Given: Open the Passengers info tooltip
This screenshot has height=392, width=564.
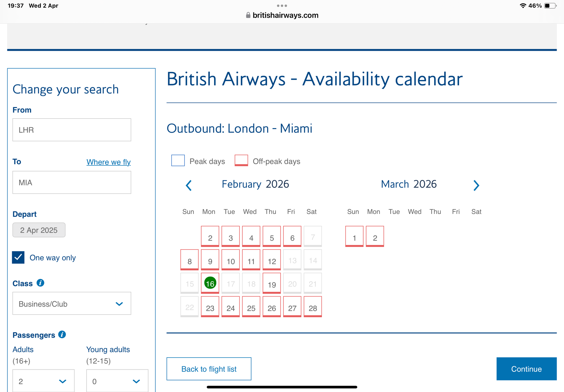Looking at the screenshot, I should point(61,335).
